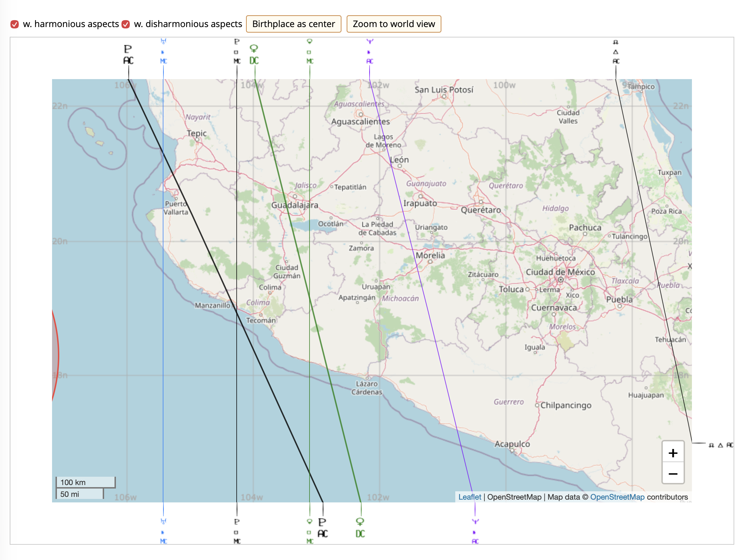Select the North Node trine AC marker top right
The width and height of the screenshot is (753, 560).
616,52
